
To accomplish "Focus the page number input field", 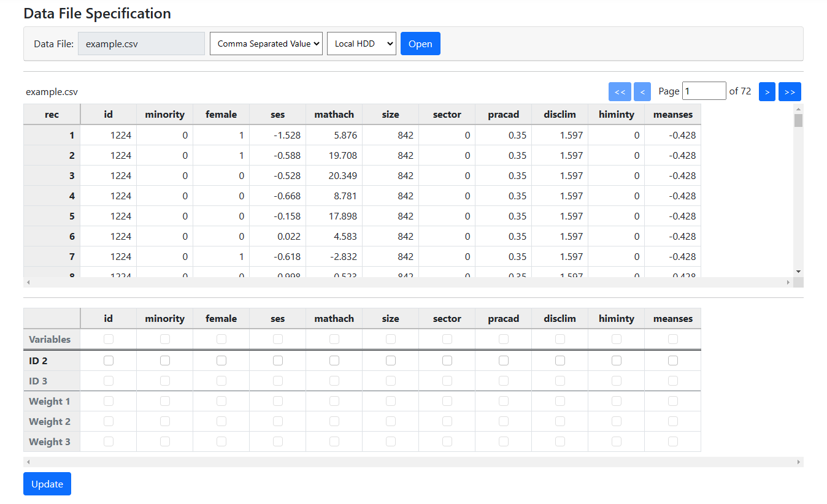I will (704, 91).
